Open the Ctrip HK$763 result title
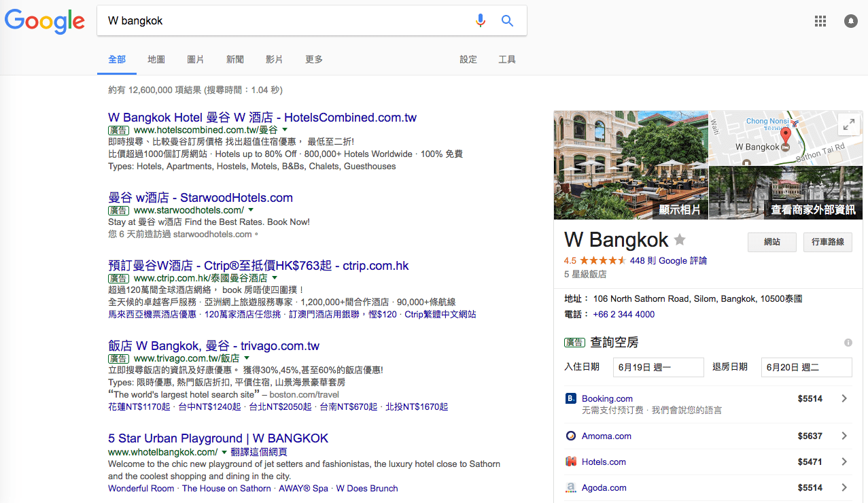 pos(258,266)
